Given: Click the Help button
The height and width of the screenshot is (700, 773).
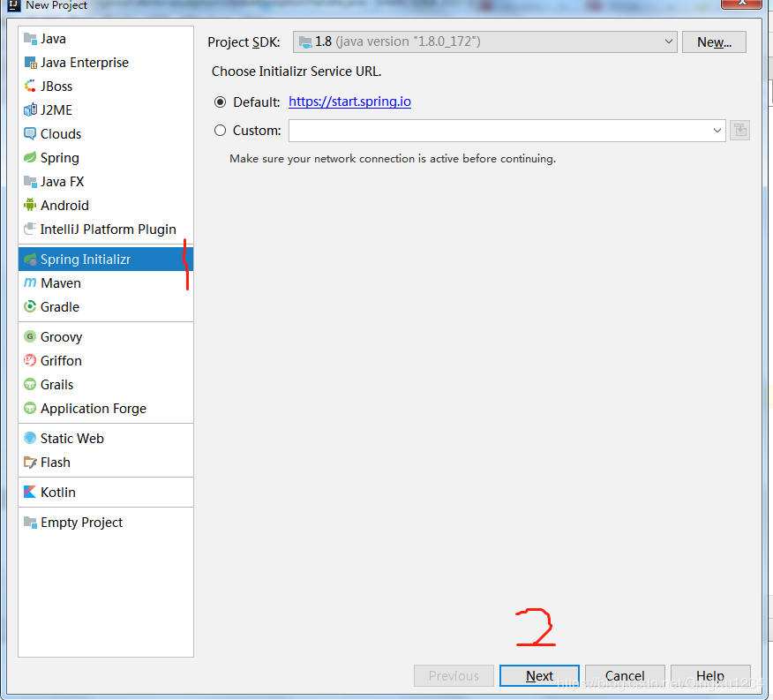Looking at the screenshot, I should 710,676.
